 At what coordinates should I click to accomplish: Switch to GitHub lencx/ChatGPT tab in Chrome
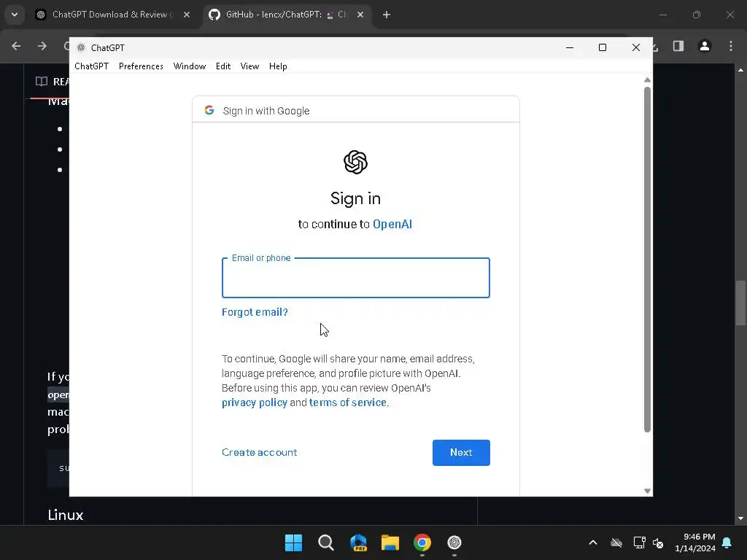click(x=286, y=15)
